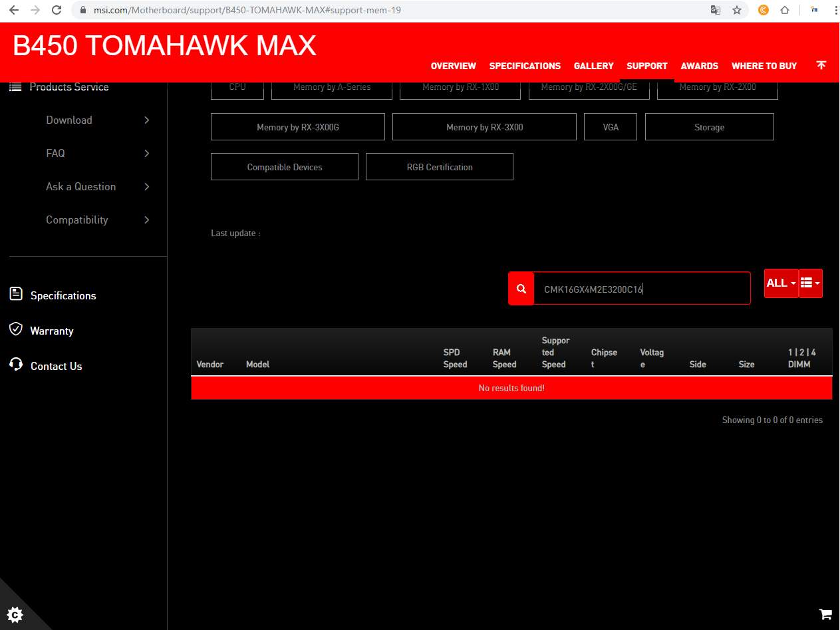Open the cookie settings gear icon
This screenshot has width=840, height=630.
tap(14, 614)
